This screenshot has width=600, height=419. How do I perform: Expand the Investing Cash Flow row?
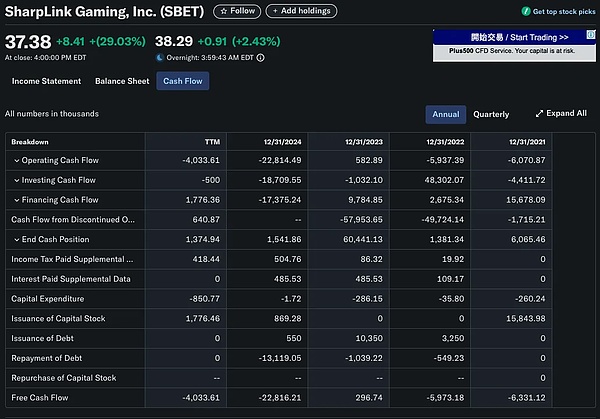tap(17, 180)
